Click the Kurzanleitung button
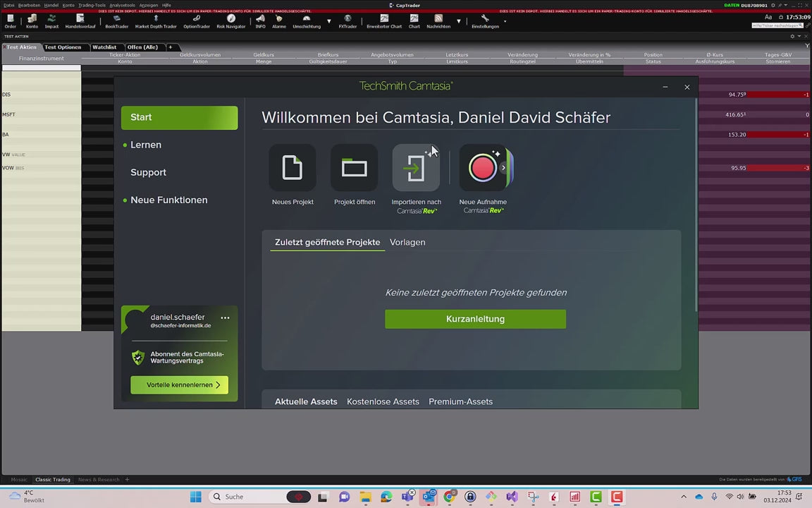The width and height of the screenshot is (812, 508). pos(475,319)
